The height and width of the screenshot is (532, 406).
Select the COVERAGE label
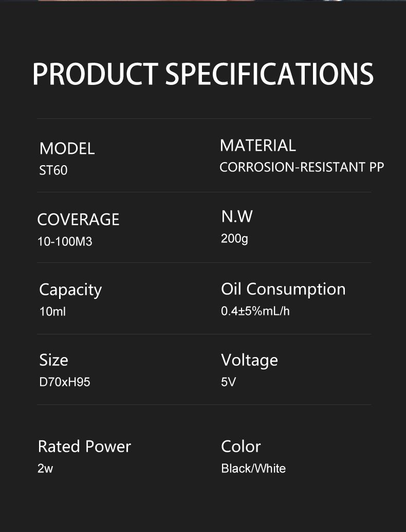coord(78,220)
